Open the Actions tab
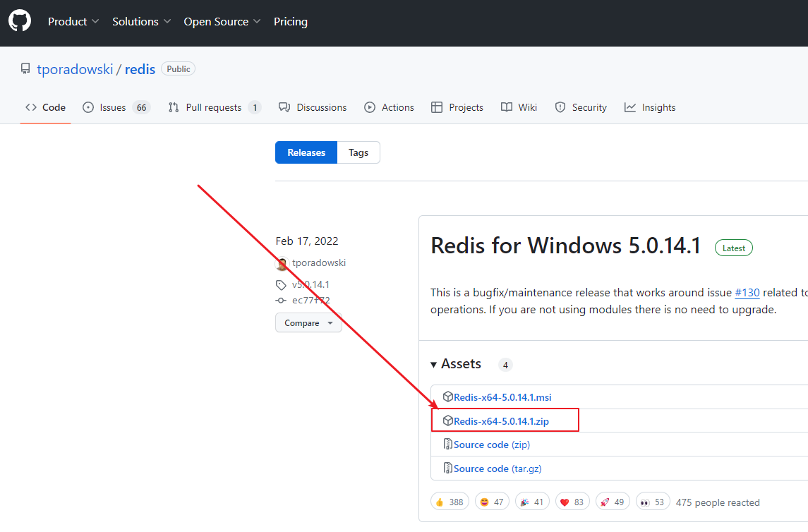Screen dimensions: 808x532 coord(389,107)
